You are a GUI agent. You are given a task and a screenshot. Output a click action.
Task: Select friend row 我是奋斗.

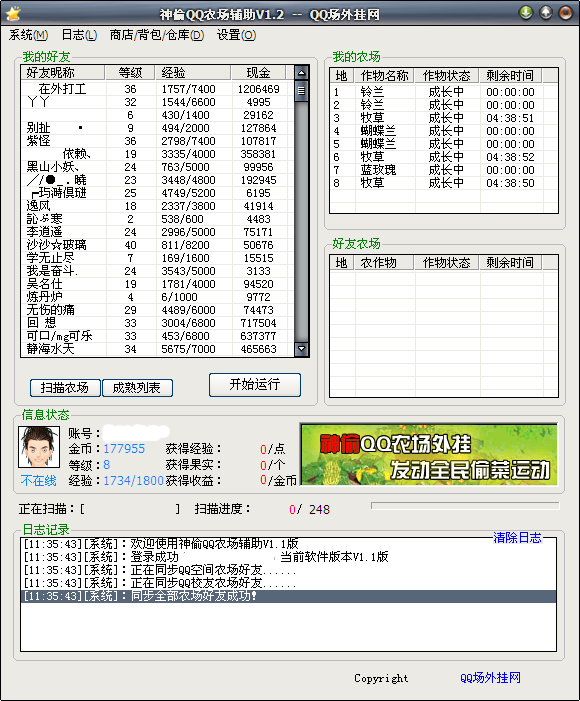pos(157,270)
